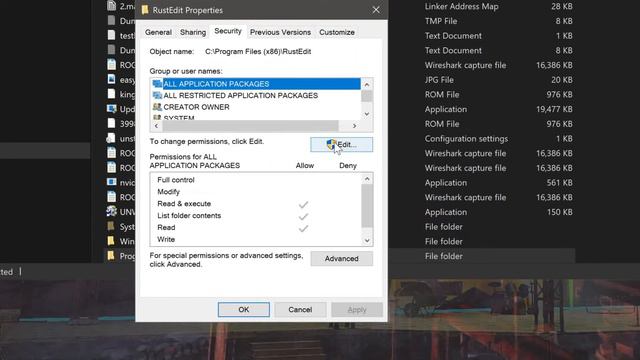Click the user list scroll left arrow
The width and height of the screenshot is (640, 360).
click(156, 126)
